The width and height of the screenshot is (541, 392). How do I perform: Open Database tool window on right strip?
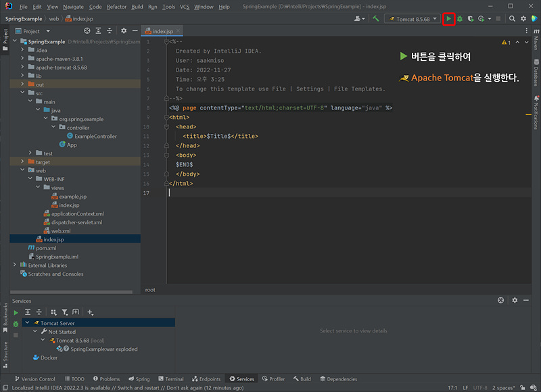point(536,72)
